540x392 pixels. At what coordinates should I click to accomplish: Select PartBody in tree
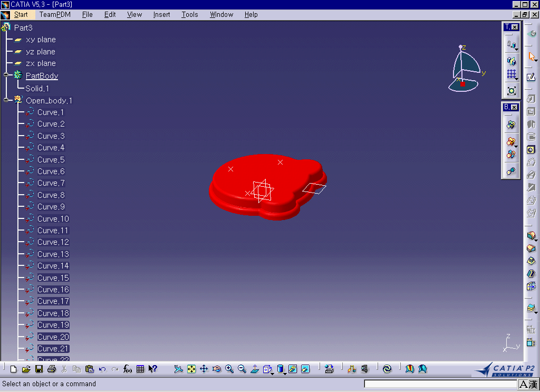pyautogui.click(x=42, y=76)
